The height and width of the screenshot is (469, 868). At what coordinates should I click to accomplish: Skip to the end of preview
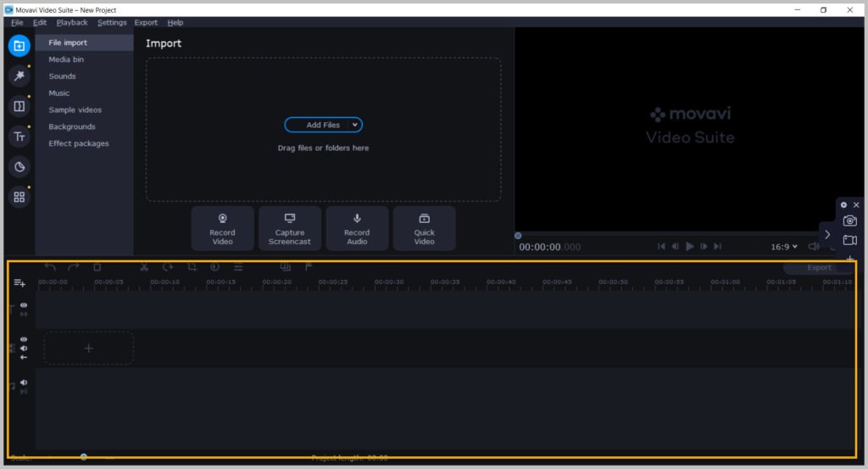[717, 247]
